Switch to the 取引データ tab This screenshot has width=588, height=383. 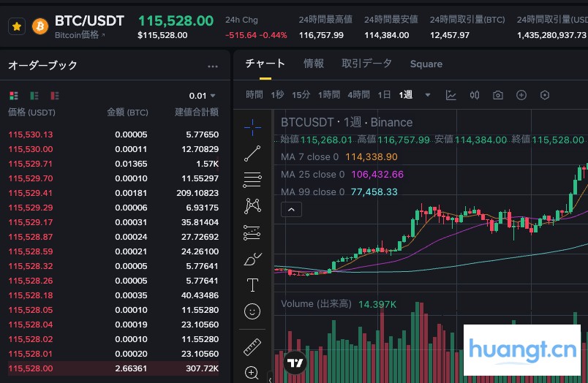click(x=366, y=64)
